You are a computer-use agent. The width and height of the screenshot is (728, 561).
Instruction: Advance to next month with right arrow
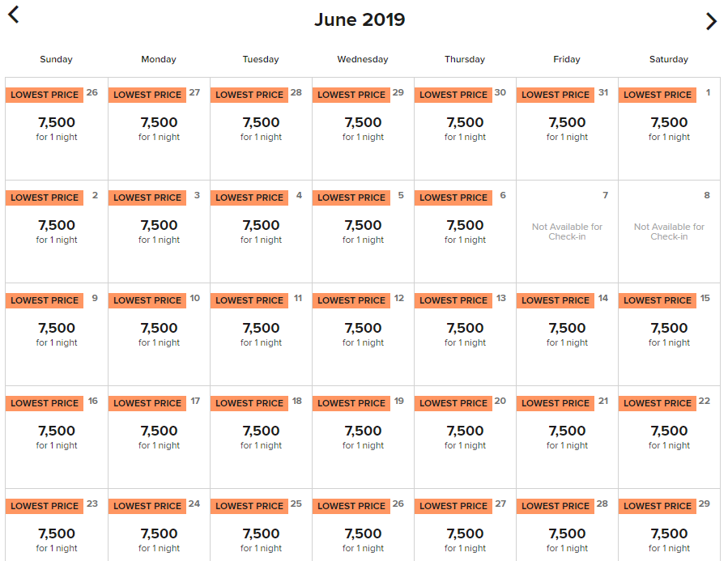pos(711,21)
